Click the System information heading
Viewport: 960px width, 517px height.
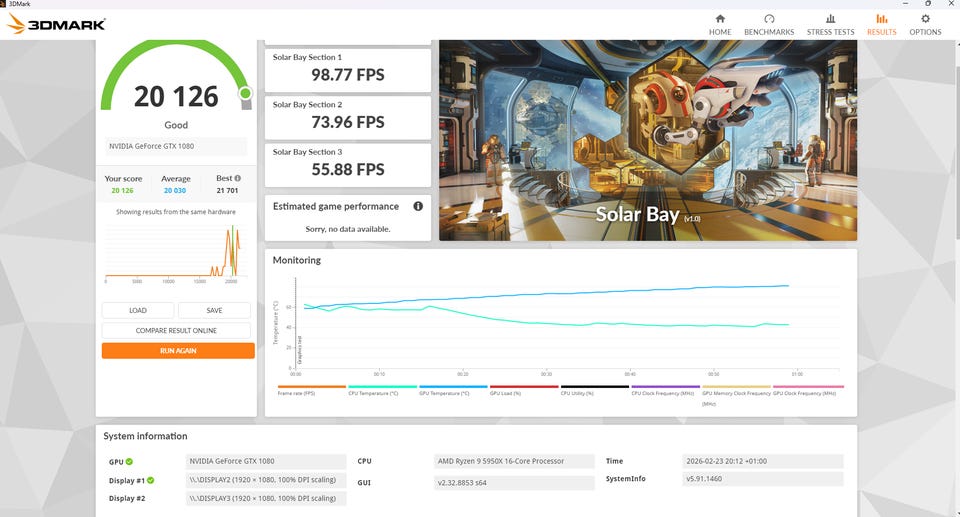pyautogui.click(x=145, y=436)
